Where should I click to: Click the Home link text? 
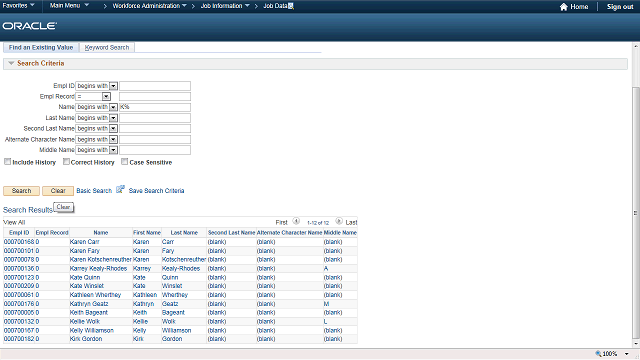pos(579,7)
